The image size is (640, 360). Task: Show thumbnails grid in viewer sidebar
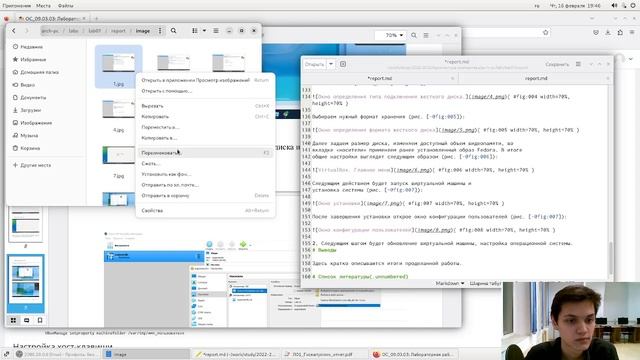tap(13, 320)
